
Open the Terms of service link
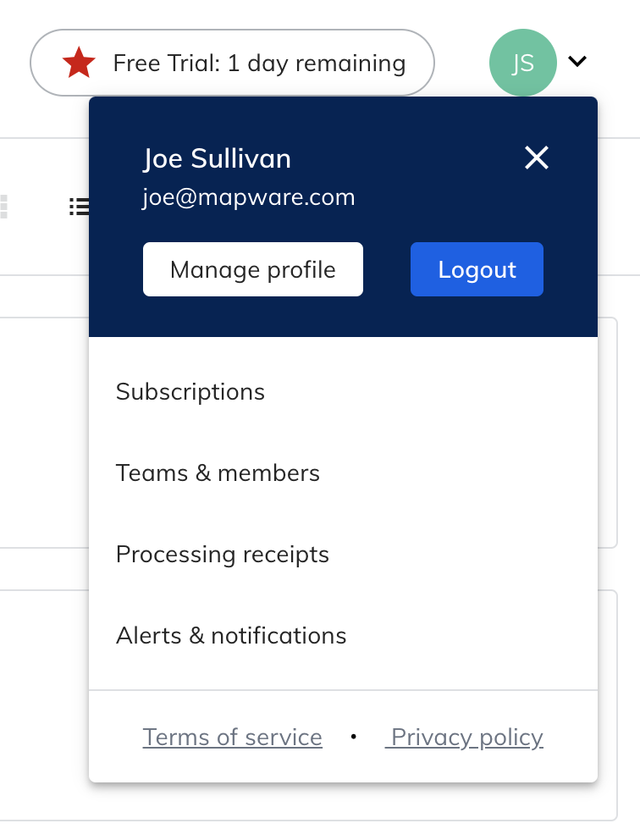pyautogui.click(x=232, y=738)
